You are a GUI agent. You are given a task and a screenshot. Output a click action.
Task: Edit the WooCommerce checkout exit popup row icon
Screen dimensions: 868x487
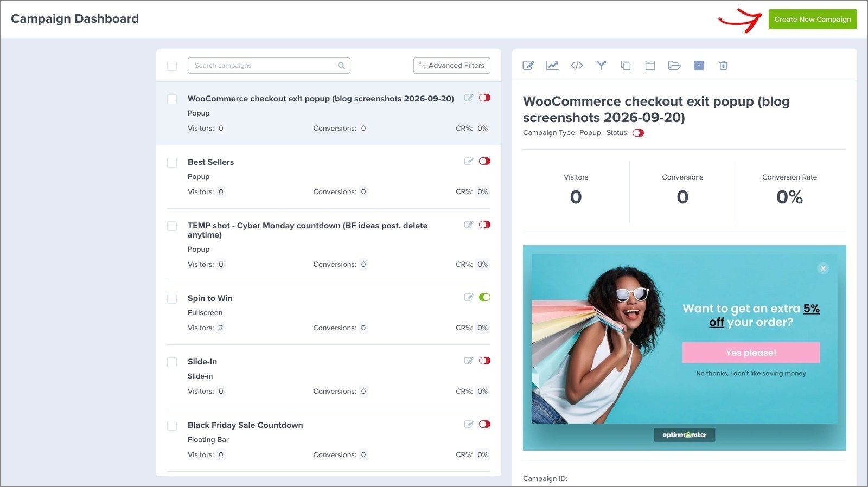tap(469, 98)
